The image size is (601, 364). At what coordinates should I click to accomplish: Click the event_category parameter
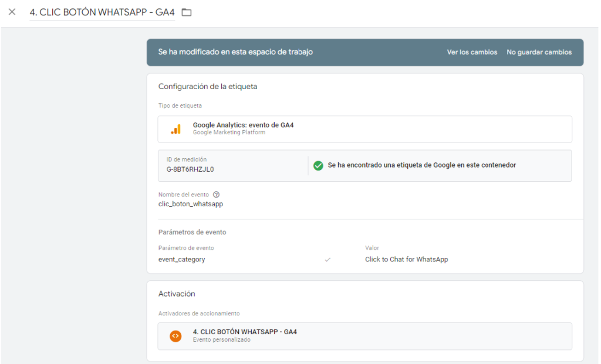pos(182,260)
